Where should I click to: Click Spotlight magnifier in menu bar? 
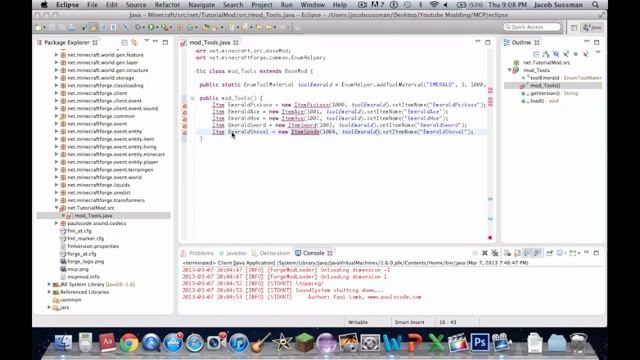596,5
